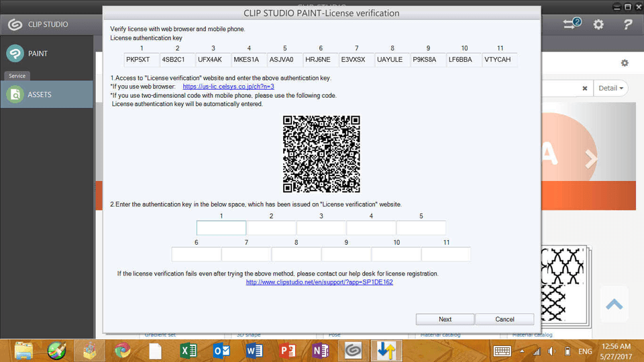Click authentication key input box 1

(221, 228)
